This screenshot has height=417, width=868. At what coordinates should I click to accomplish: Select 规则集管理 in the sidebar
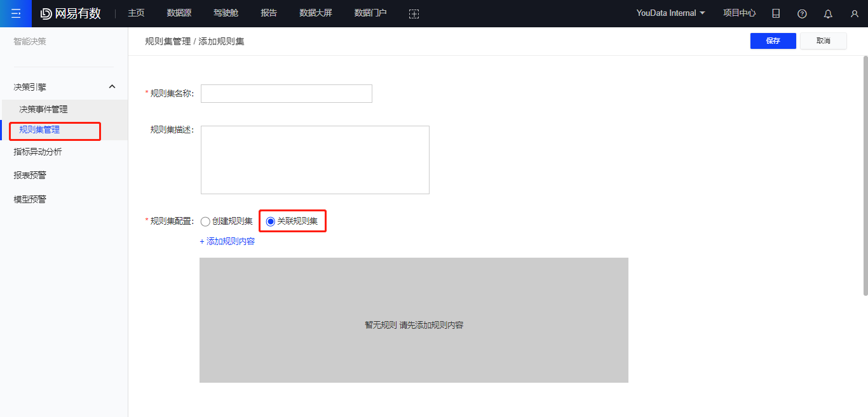39,129
